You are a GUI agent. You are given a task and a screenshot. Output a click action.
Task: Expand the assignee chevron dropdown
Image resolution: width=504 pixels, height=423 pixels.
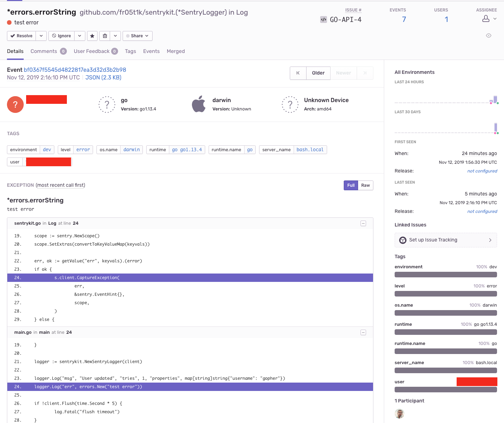(495, 19)
